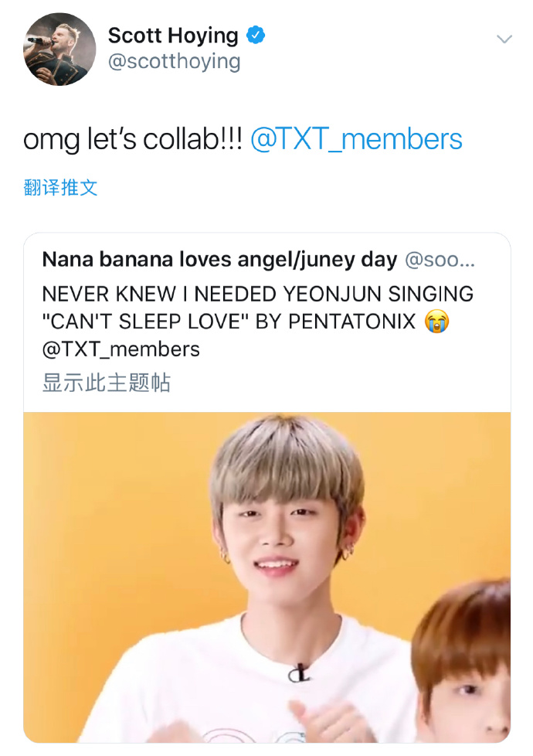Click the clip-on microphone on white shirt
Viewport: 533px width, 756px height.
298,673
